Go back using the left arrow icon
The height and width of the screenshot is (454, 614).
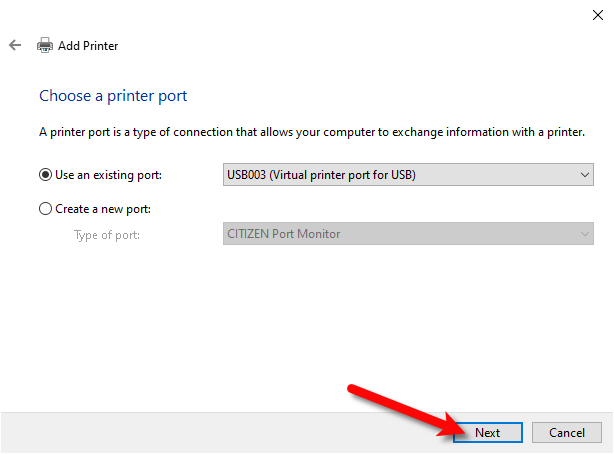click(x=15, y=45)
